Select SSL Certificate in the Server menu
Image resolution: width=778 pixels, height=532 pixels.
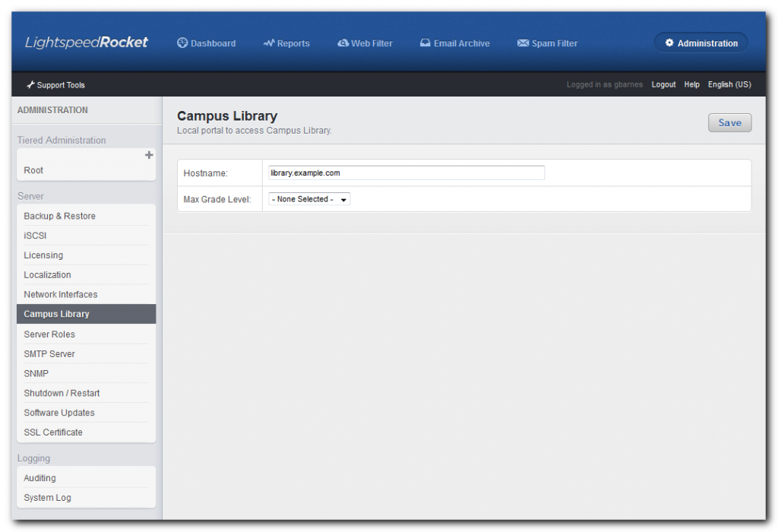pos(53,432)
